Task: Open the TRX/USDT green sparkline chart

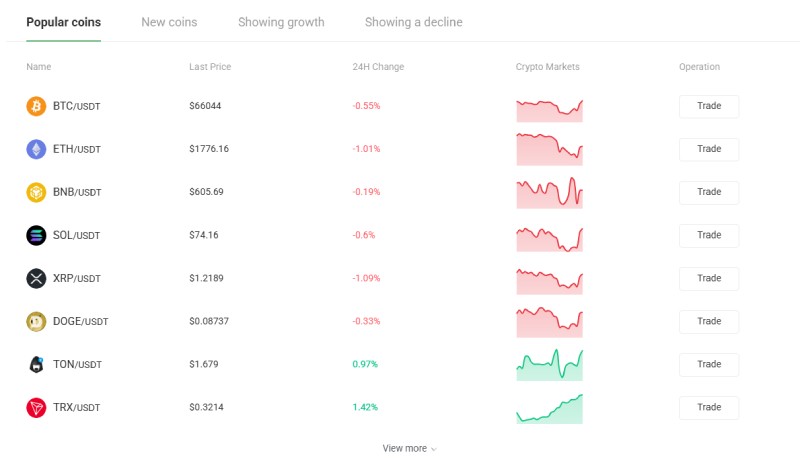Action: pos(549,408)
